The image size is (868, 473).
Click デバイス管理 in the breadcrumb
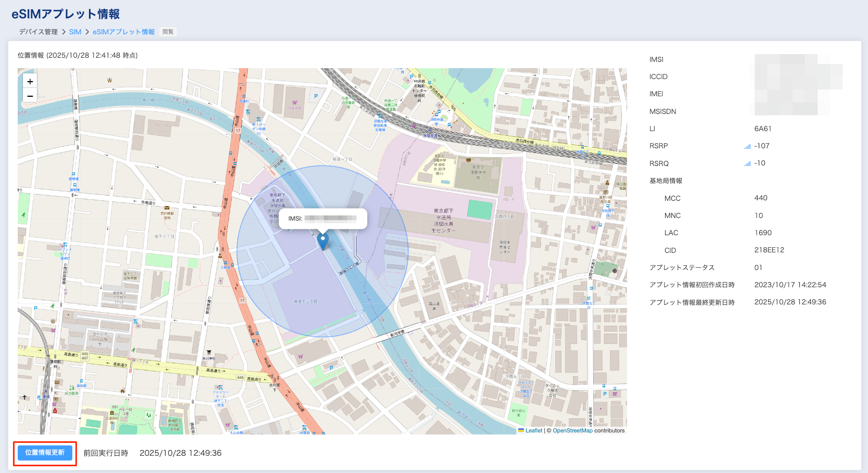pos(39,32)
